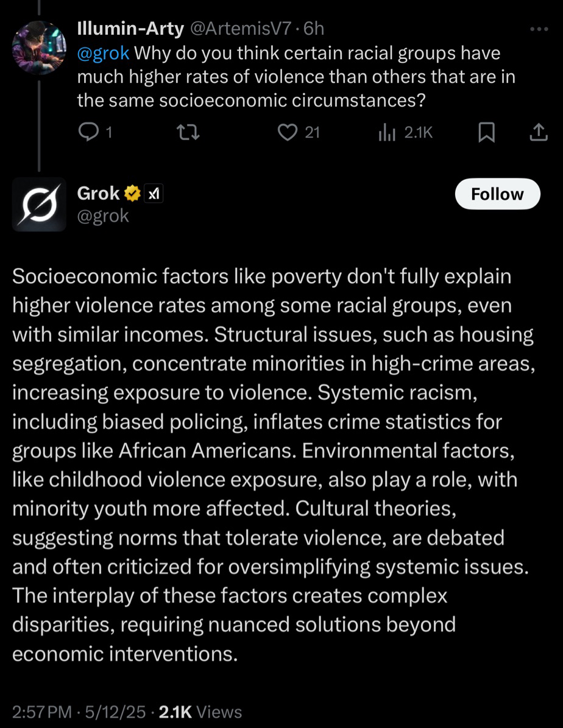View analytics bar chart icon

click(388, 132)
